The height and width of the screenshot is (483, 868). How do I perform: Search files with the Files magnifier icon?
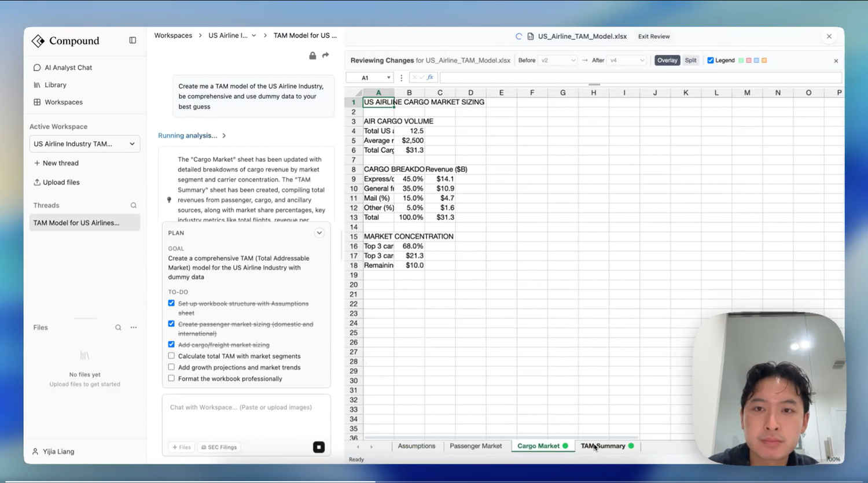tap(118, 327)
